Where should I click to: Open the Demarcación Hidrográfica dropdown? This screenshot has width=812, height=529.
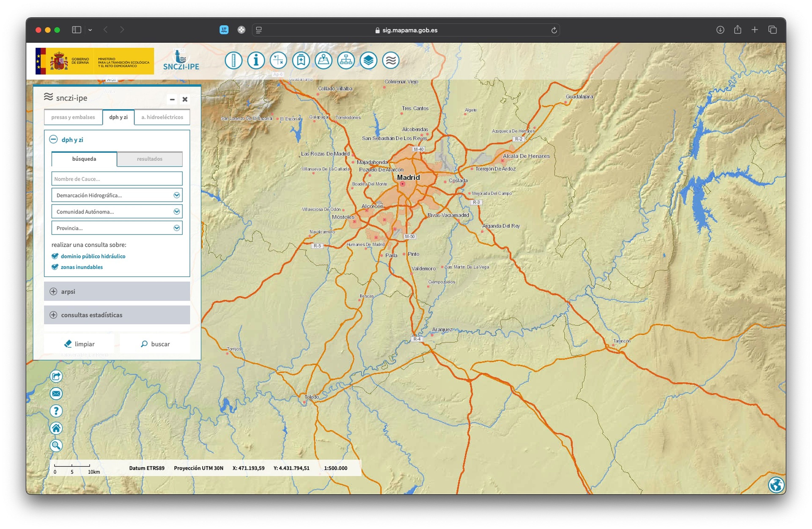[x=117, y=195]
